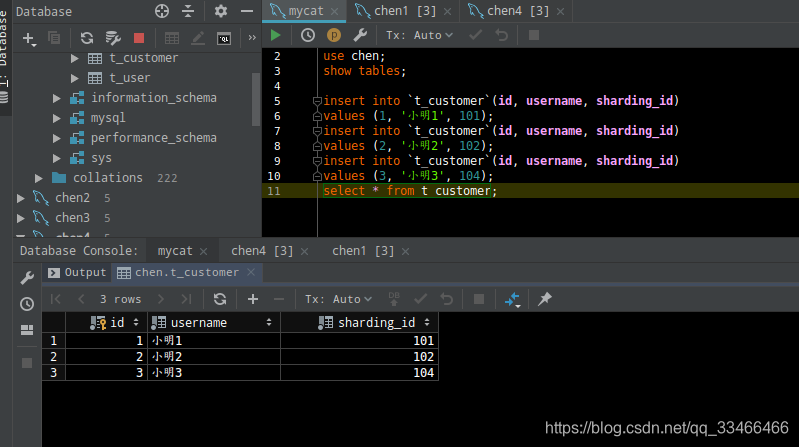
Task: Expand the chen2 data source
Action: click(20, 198)
